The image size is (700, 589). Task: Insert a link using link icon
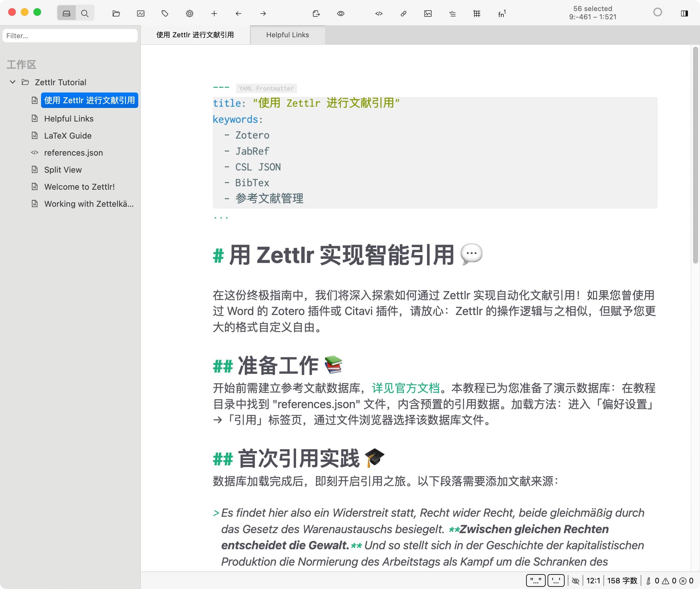[403, 13]
